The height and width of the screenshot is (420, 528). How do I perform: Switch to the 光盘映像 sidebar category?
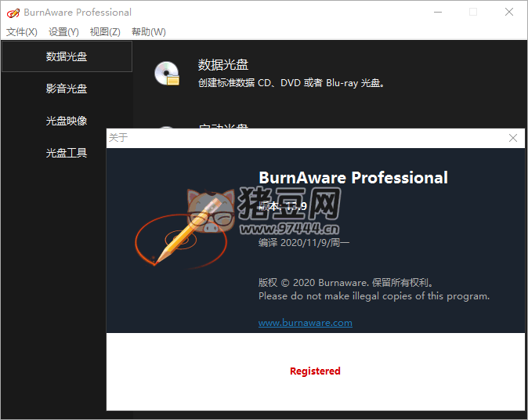click(67, 121)
